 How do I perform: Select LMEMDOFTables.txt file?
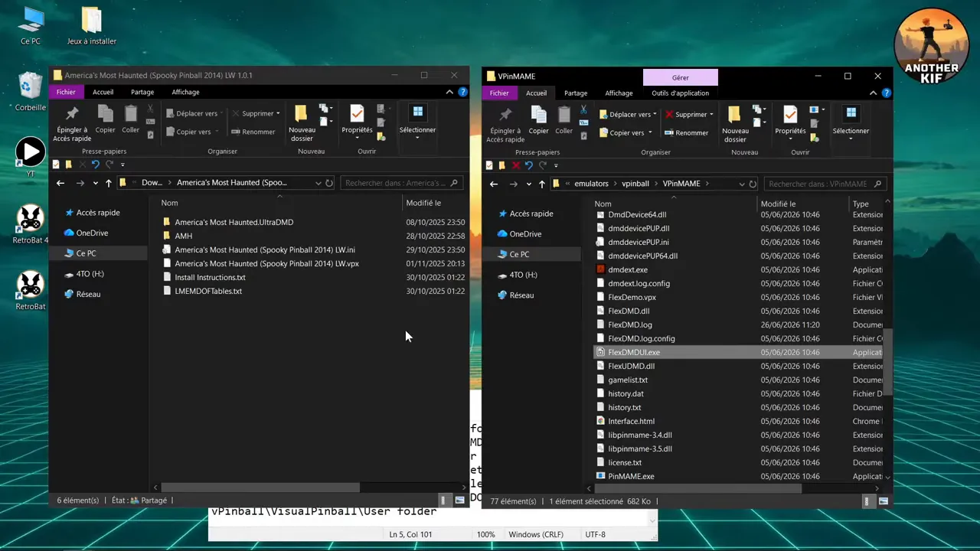point(208,291)
